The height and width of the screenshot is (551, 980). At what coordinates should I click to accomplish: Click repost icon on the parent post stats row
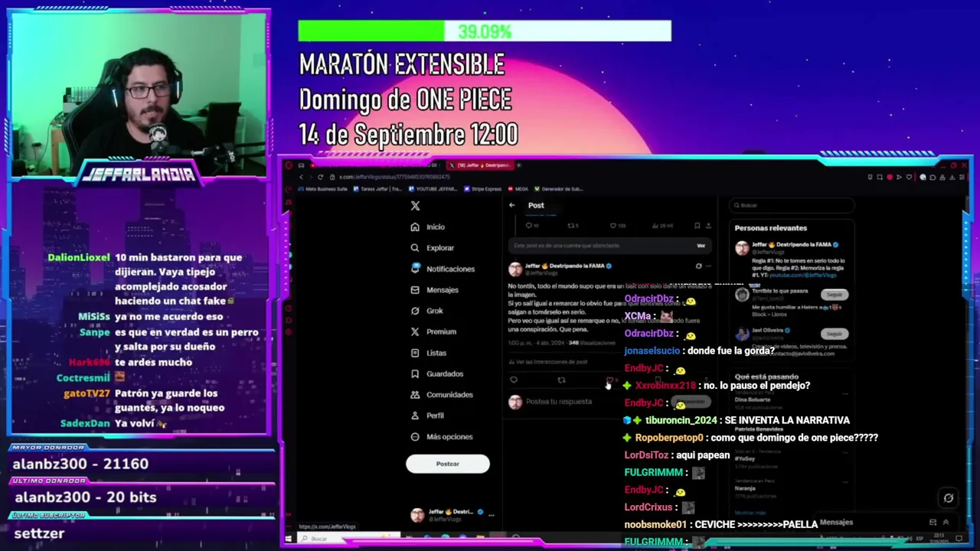coord(571,226)
